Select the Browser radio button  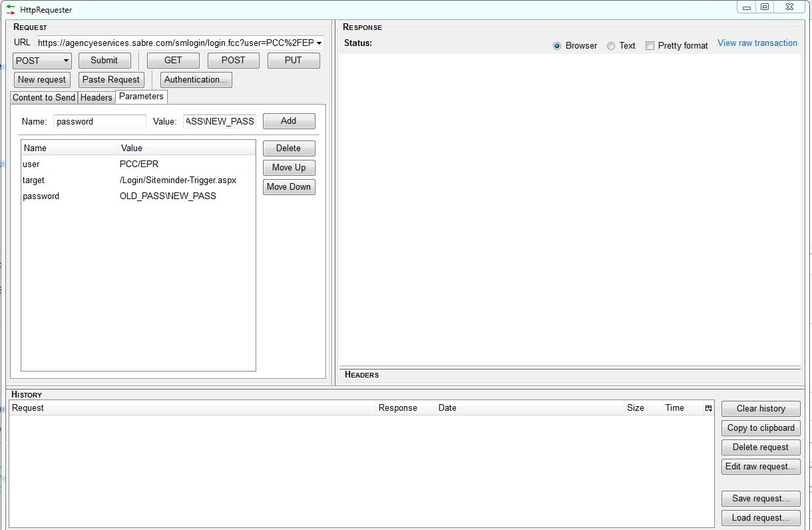(558, 46)
